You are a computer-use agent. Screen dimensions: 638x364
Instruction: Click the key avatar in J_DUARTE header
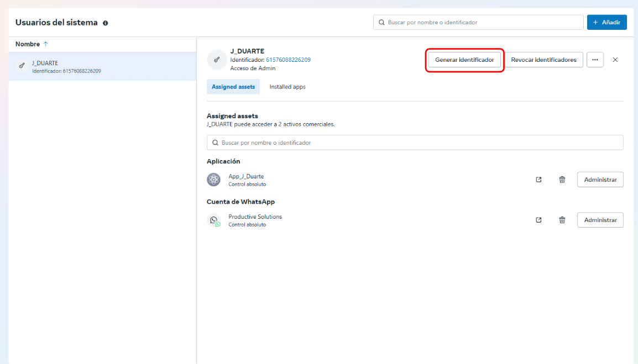click(217, 60)
